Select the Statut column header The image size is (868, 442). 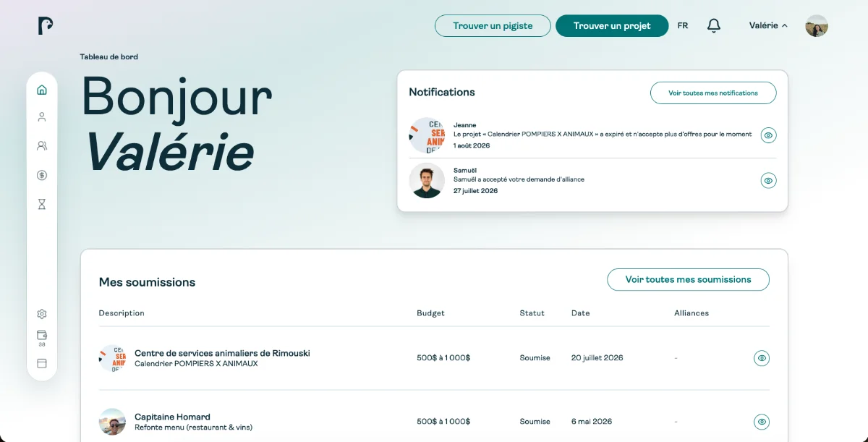click(532, 313)
